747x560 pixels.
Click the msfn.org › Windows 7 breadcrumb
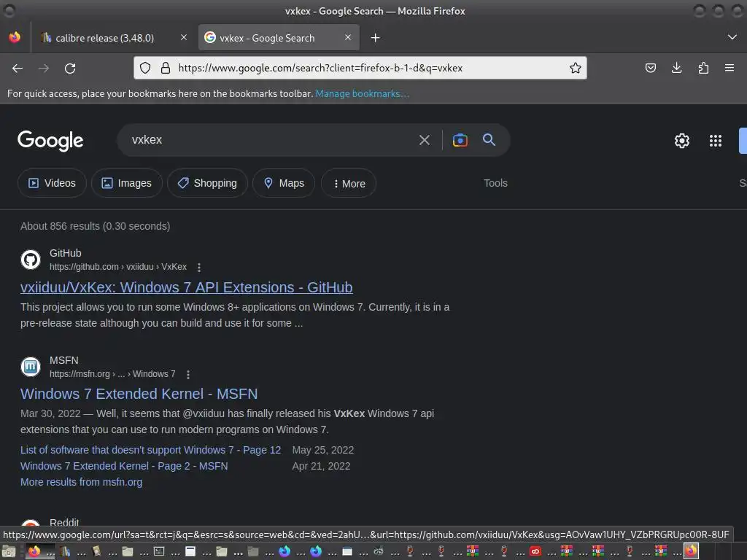pyautogui.click(x=112, y=374)
